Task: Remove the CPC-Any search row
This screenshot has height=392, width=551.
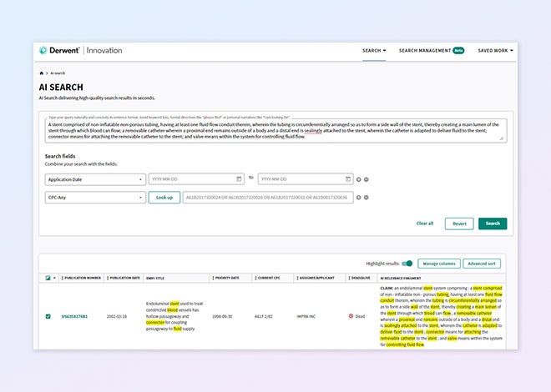Action: click(366, 198)
